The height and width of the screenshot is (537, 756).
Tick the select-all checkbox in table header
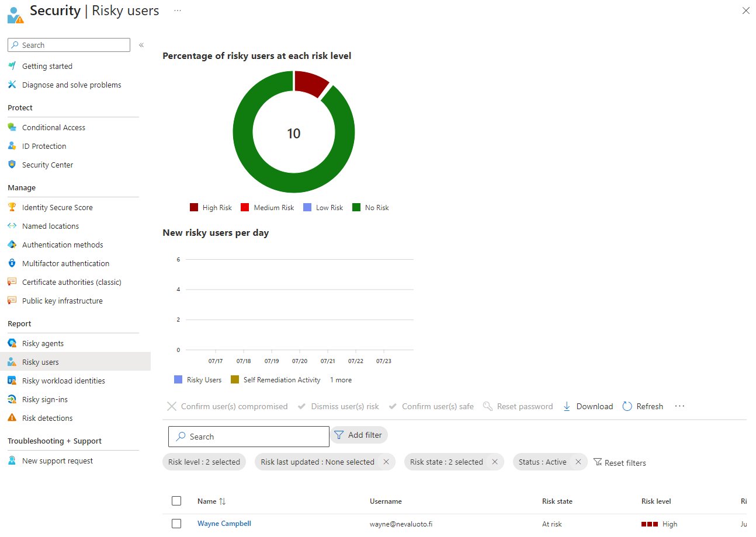176,501
